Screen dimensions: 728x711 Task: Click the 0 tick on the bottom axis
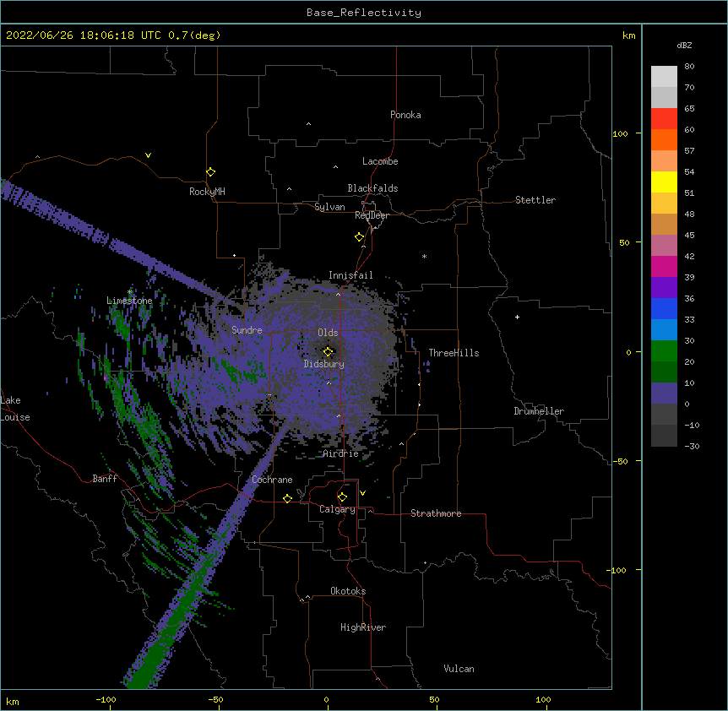click(x=326, y=700)
